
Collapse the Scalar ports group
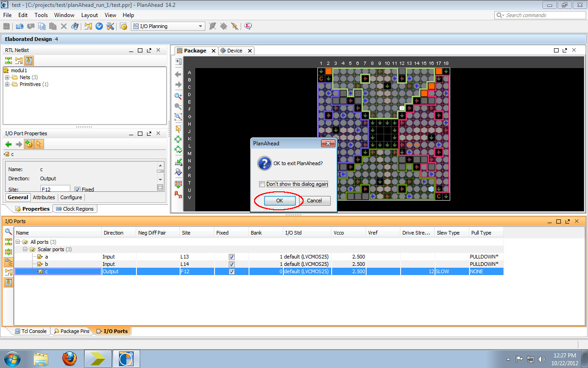[26, 249]
